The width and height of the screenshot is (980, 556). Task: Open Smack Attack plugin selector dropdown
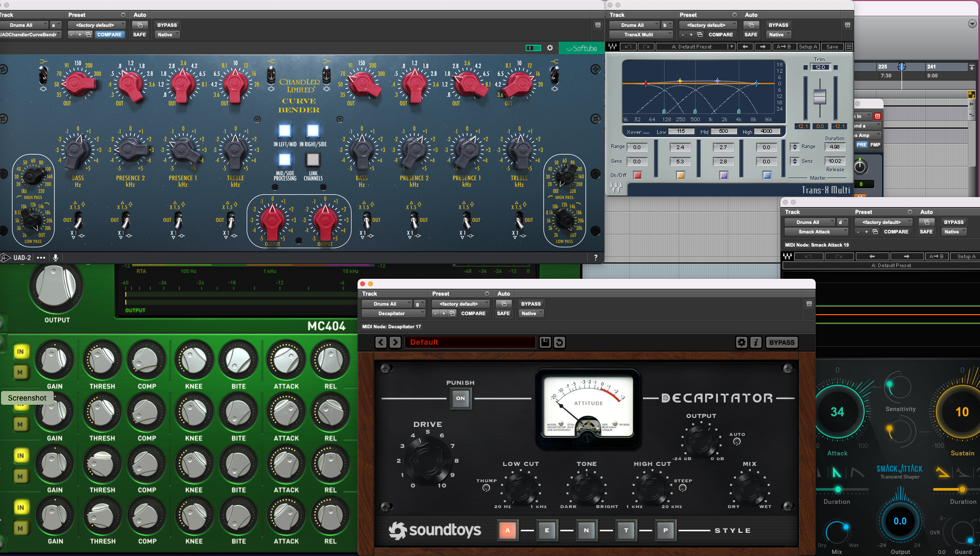tap(816, 231)
